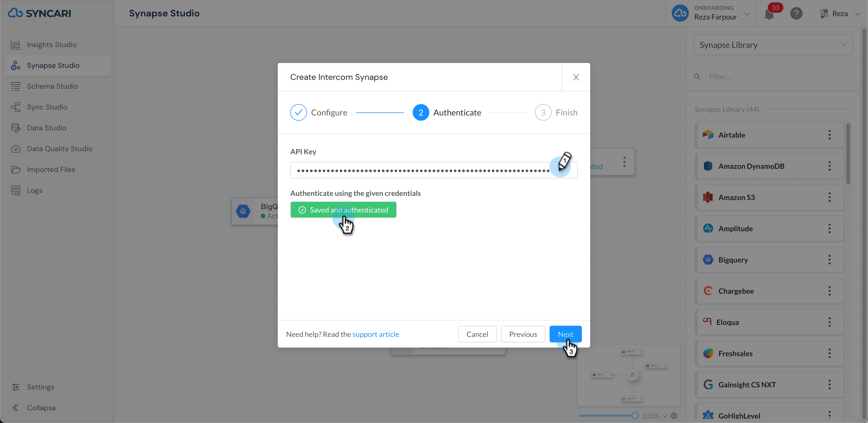The width and height of the screenshot is (868, 423).
Task: Select the Amazon DynamoDB icon
Action: 708,166
